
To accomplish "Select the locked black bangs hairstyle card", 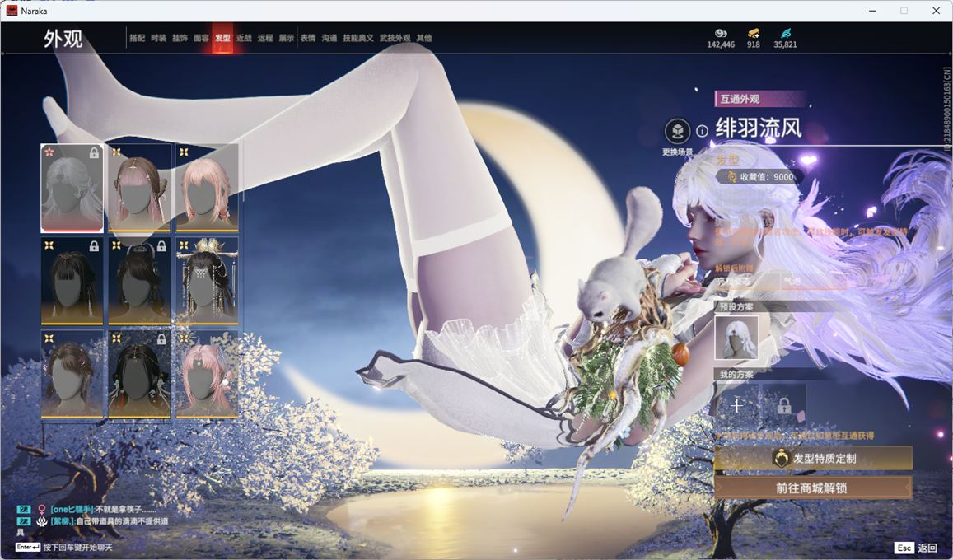I will 72,281.
